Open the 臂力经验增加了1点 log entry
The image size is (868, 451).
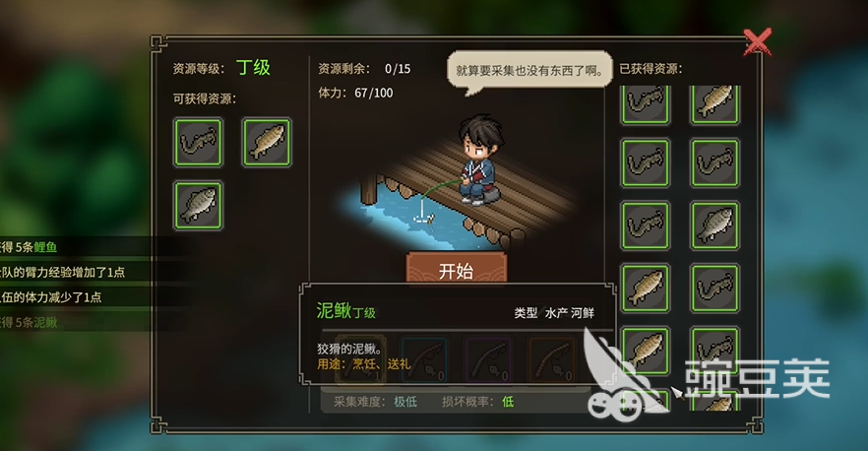coord(62,272)
